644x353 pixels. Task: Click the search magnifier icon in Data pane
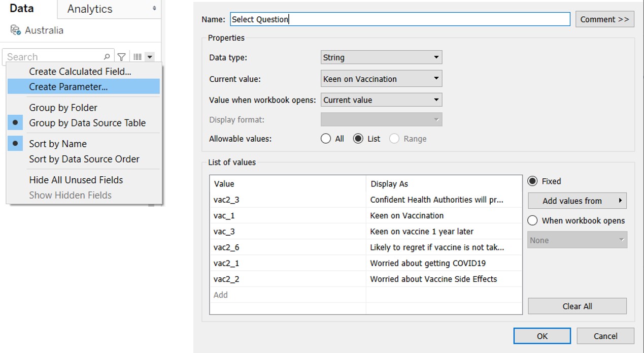point(106,56)
